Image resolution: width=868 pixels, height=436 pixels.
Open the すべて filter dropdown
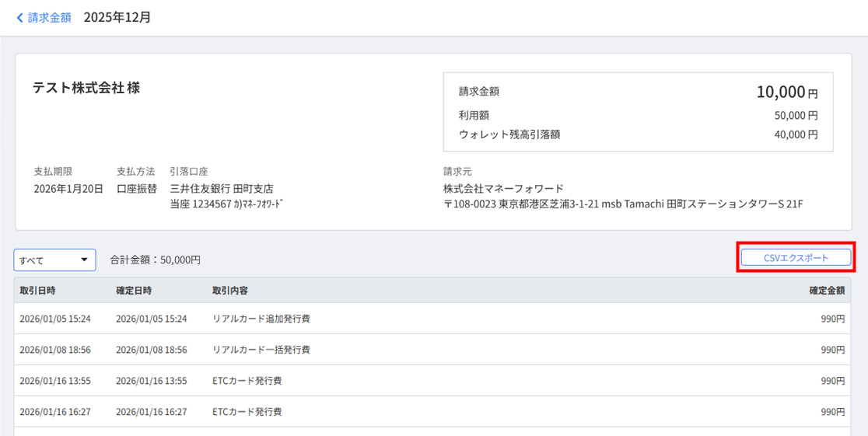click(54, 260)
